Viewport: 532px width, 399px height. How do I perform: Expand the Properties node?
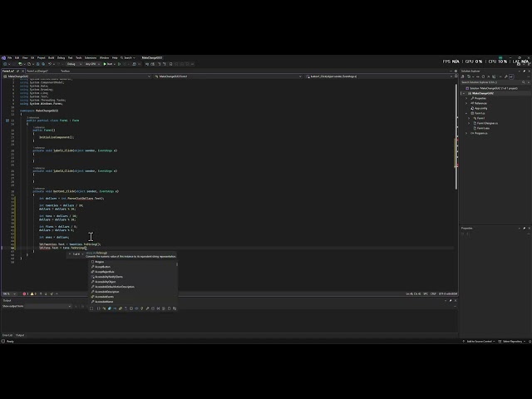(x=466, y=98)
